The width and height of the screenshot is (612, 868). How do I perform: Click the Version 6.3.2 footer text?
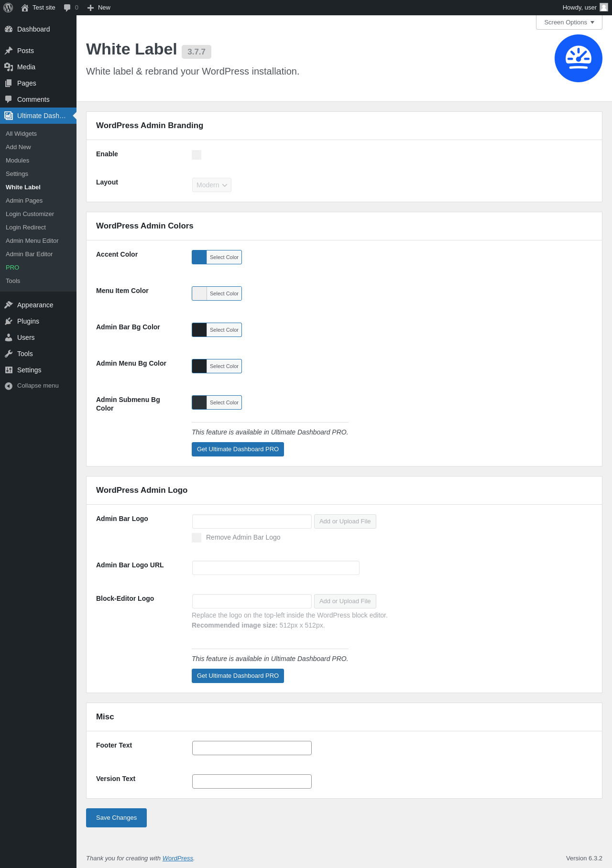(584, 858)
